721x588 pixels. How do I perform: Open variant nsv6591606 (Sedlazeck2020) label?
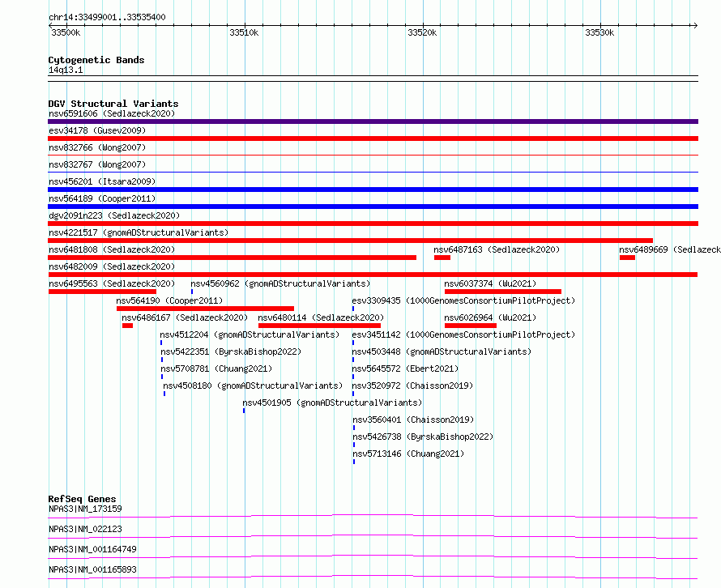(112, 113)
